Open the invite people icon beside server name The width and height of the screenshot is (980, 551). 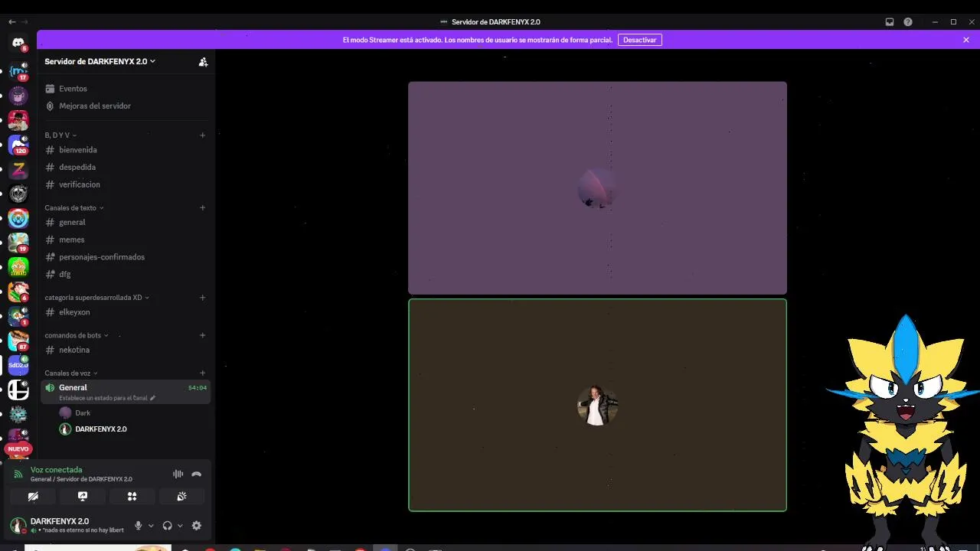203,62
